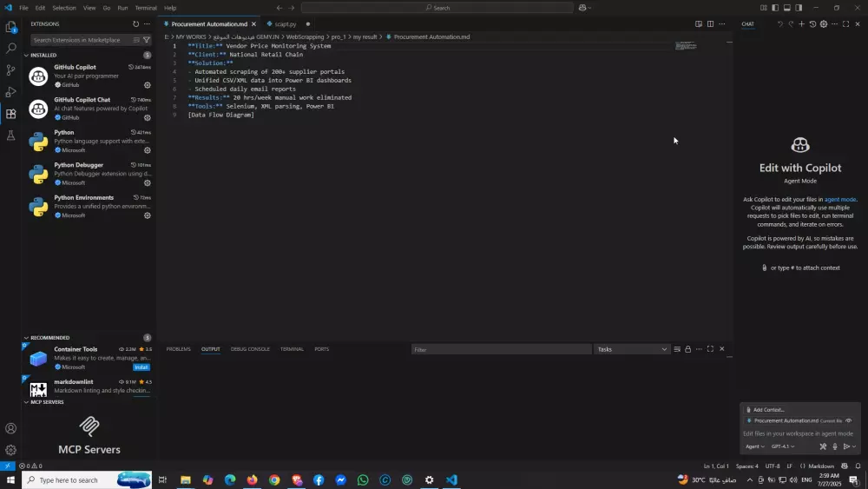Click Add Context button in chat
The image size is (868, 489).
[765, 410]
